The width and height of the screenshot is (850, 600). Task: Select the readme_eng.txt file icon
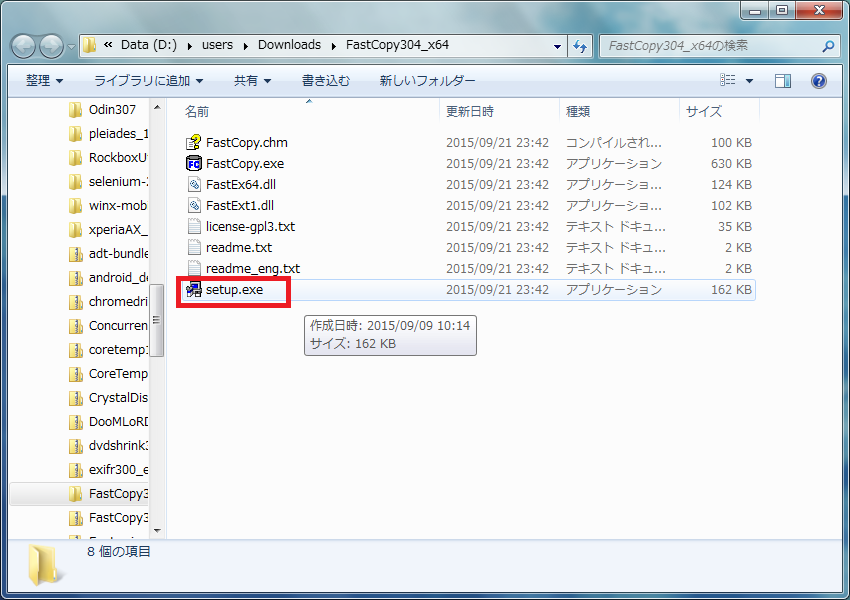coord(194,268)
